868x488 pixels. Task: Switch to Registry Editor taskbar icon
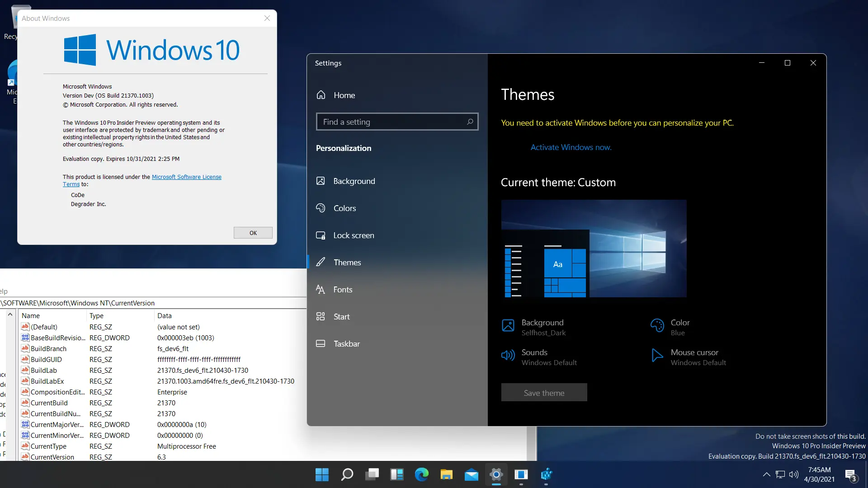pos(546,474)
